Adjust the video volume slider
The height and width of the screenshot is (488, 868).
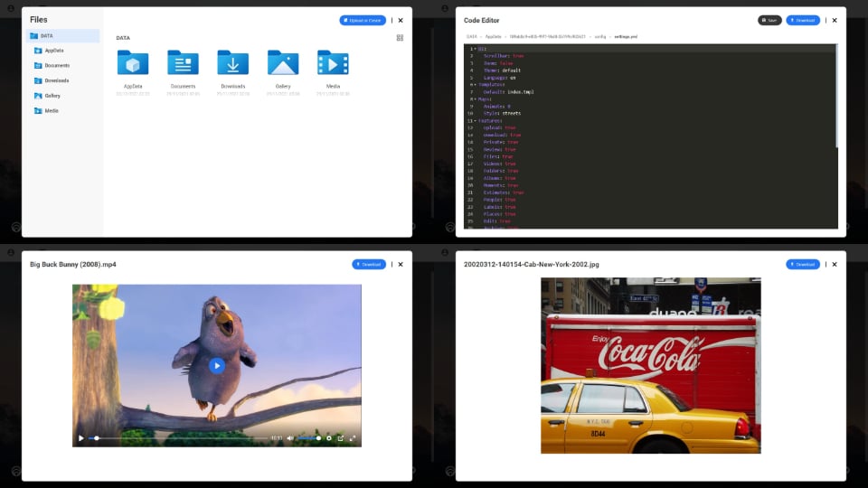click(x=307, y=438)
